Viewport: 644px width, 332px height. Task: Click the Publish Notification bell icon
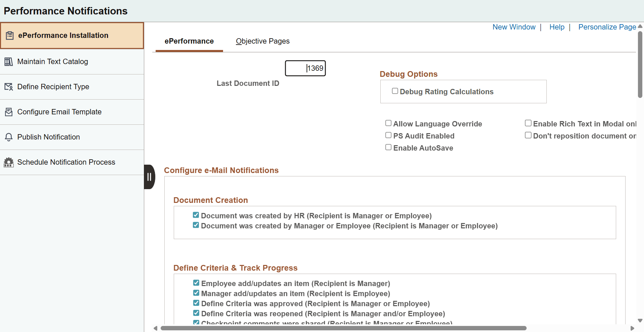pos(9,137)
